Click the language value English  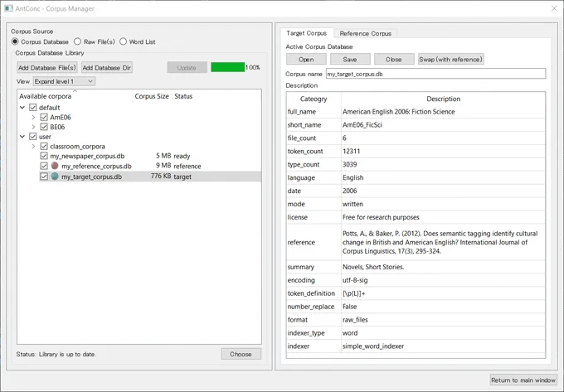tap(443, 178)
